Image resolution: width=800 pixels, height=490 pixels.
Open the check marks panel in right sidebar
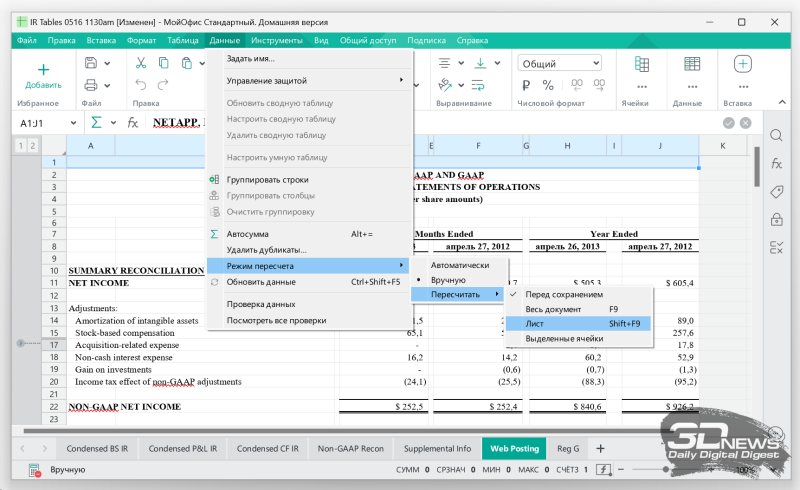(776, 248)
